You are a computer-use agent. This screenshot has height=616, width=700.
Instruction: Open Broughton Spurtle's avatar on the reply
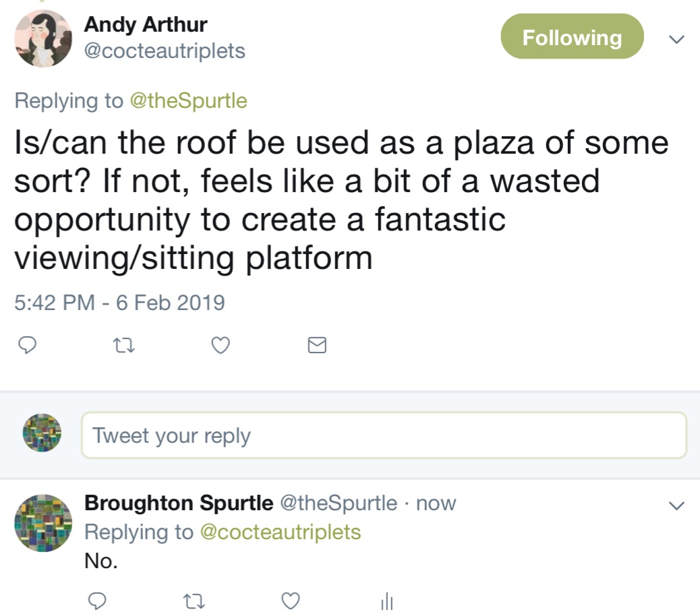pyautogui.click(x=43, y=523)
